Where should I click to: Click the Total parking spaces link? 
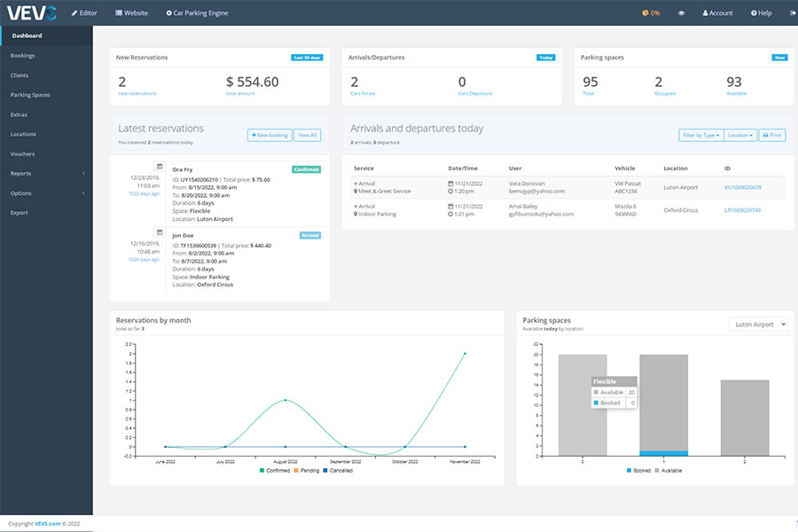[x=589, y=94]
